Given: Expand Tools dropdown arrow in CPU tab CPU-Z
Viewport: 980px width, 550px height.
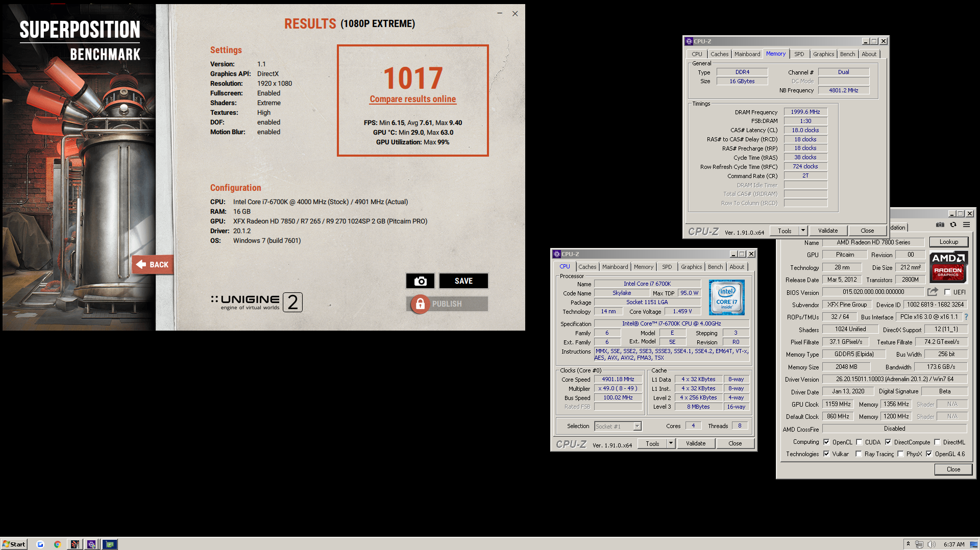Looking at the screenshot, I should pos(671,443).
